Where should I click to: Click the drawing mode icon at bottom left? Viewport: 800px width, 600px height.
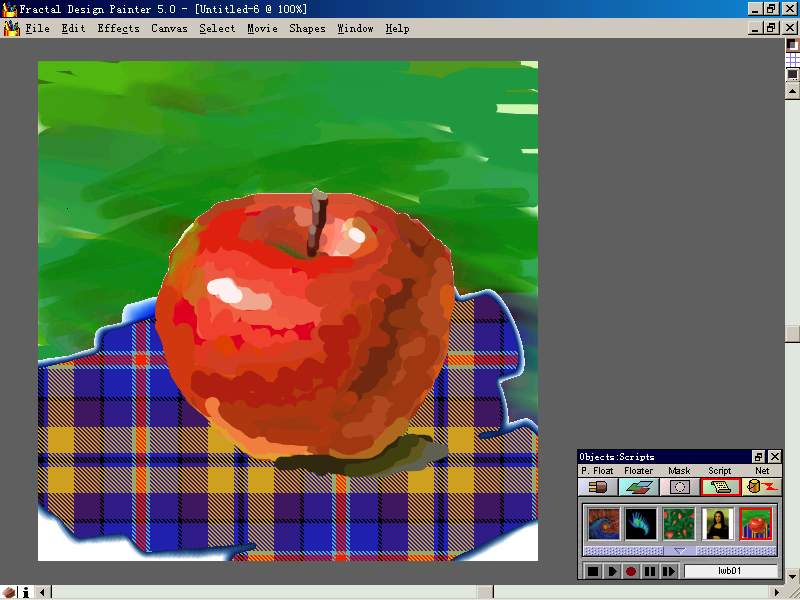tap(9, 592)
